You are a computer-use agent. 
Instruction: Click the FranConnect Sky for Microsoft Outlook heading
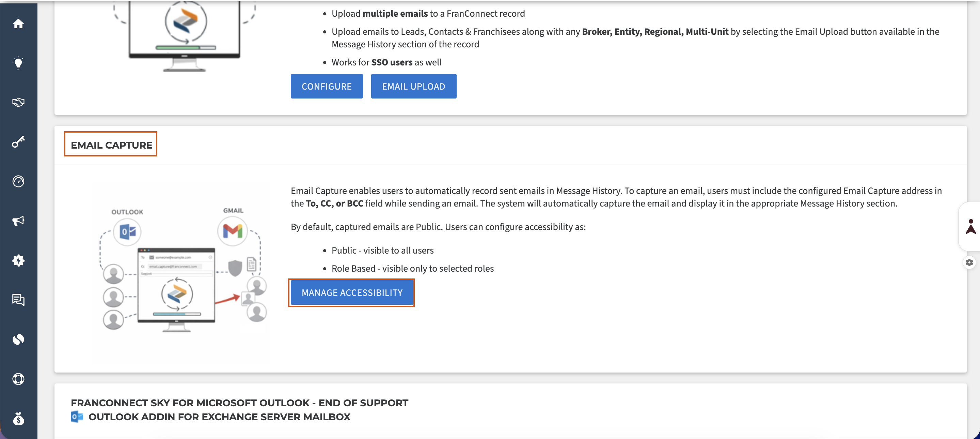click(x=239, y=403)
